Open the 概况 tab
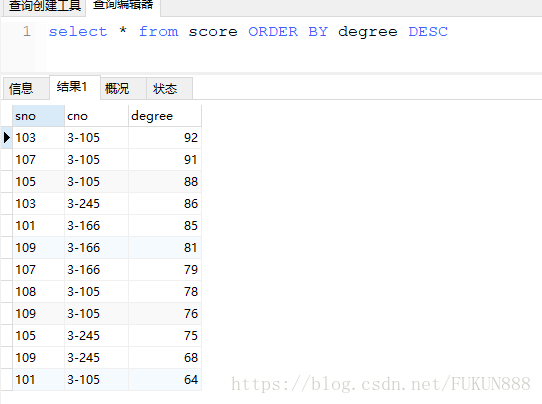 123,88
